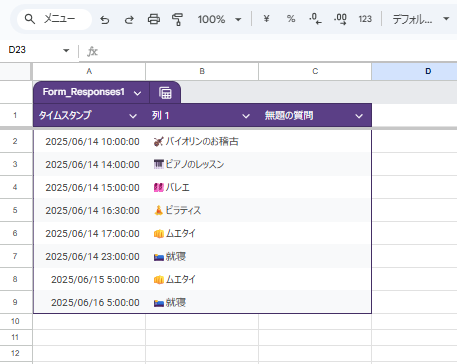Open the D23 name box dropdown
Screen dimensions: 457x364
point(66,50)
